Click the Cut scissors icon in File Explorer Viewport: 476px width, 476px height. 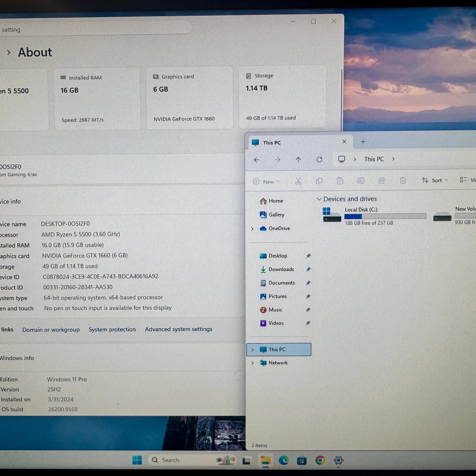click(298, 181)
